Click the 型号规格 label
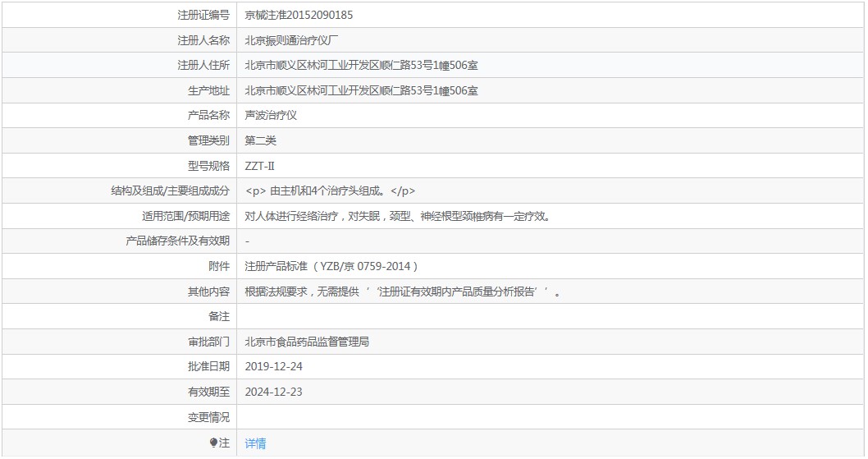 (x=208, y=166)
